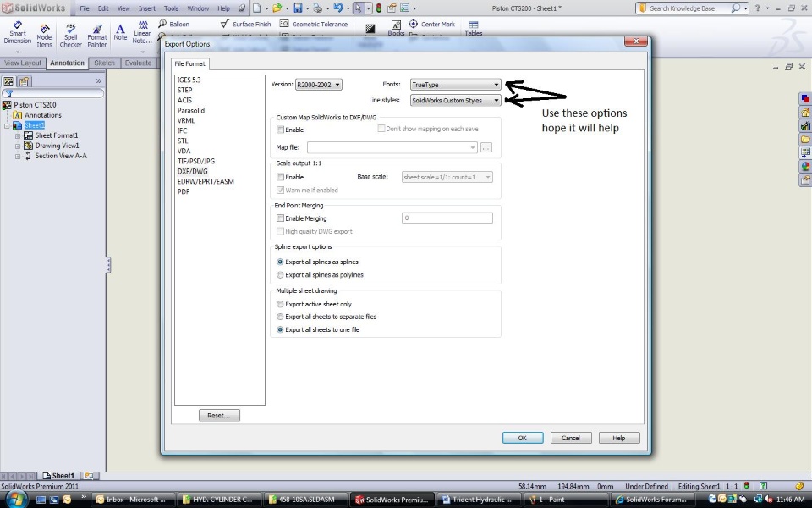
Task: Click the status bar help icon
Action: [x=763, y=486]
